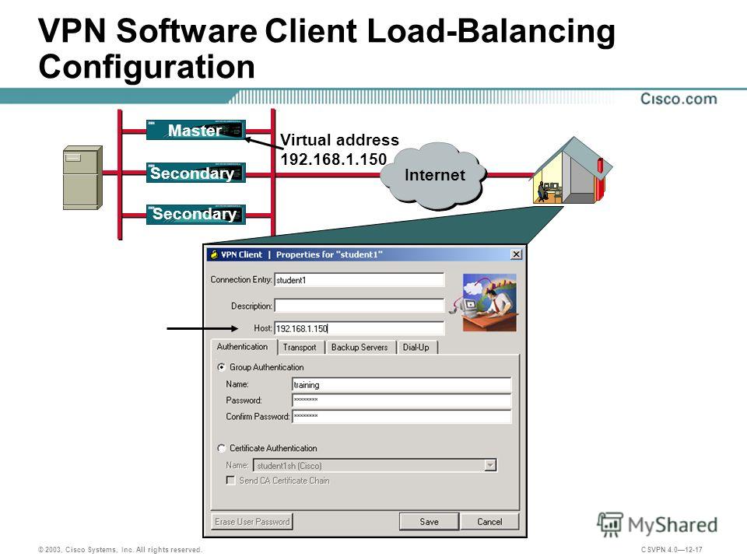Screen dimensions: 747x560
Task: Click the VPN Client padlock title icon
Action: [215, 254]
